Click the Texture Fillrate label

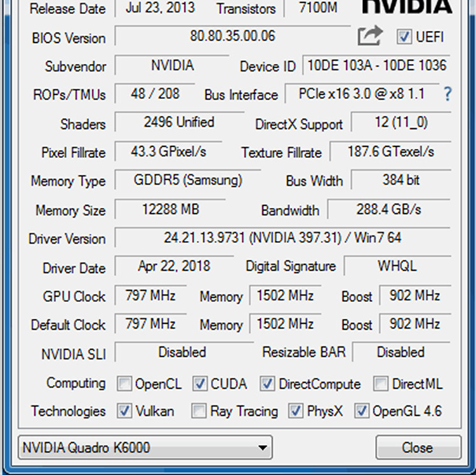click(x=281, y=152)
